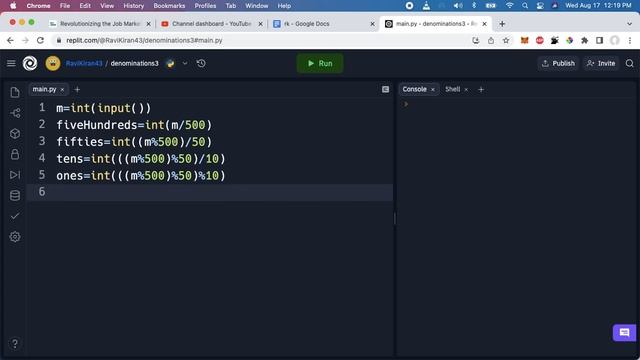640x360 pixels.
Task: Click the Replit logo icon
Action: pyautogui.click(x=30, y=63)
